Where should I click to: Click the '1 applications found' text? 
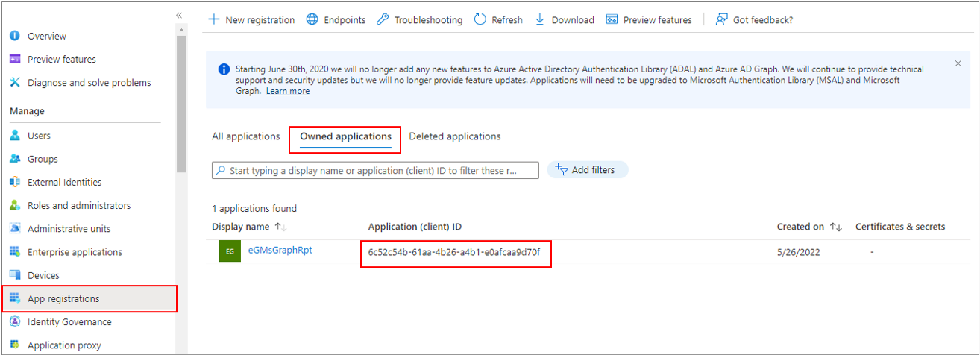pyautogui.click(x=254, y=209)
